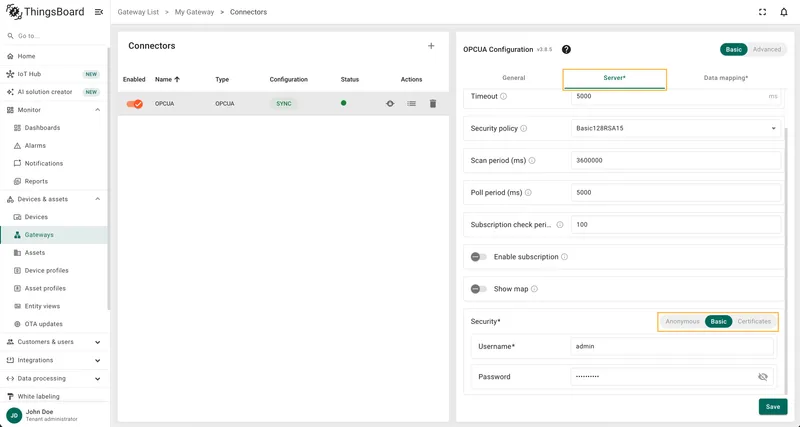The height and width of the screenshot is (427, 800).
Task: Open notifications bell in top bar
Action: coord(784,12)
